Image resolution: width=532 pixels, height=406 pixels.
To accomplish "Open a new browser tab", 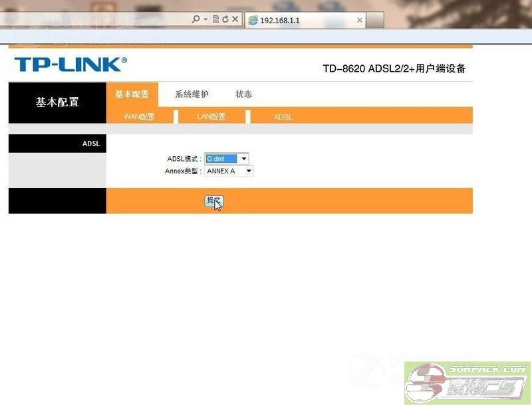I will point(375,20).
